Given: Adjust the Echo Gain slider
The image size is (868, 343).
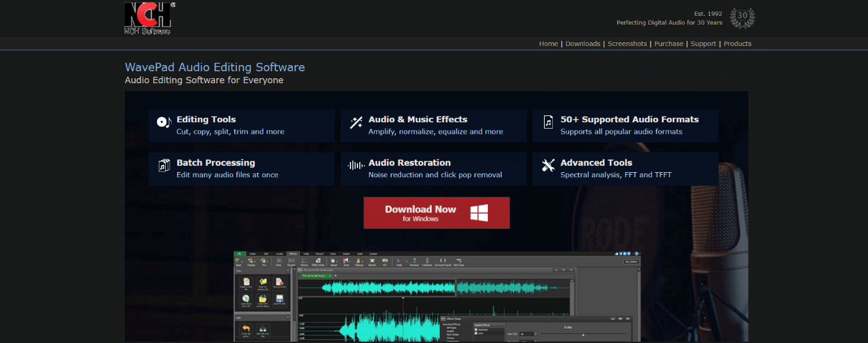Looking at the screenshot, I should tap(583, 335).
